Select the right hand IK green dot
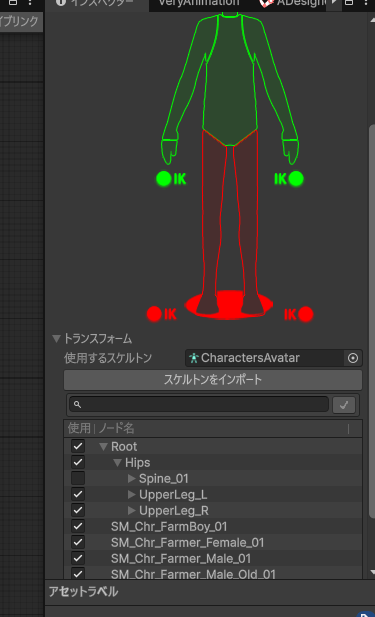This screenshot has width=375, height=617. point(296,179)
